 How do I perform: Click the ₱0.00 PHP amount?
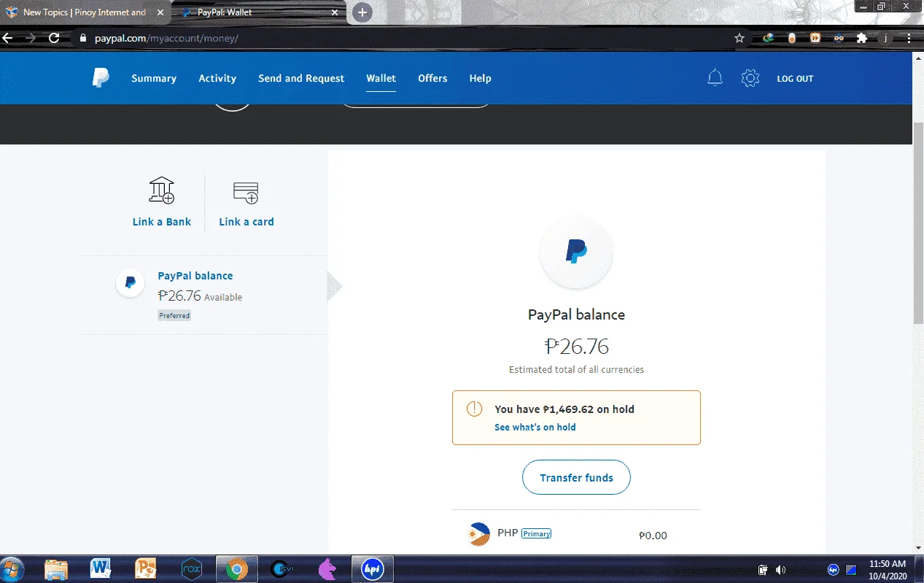[x=653, y=536]
